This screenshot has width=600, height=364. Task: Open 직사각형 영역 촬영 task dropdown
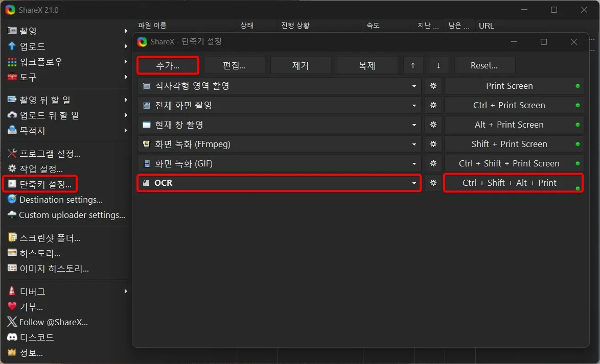(280, 86)
